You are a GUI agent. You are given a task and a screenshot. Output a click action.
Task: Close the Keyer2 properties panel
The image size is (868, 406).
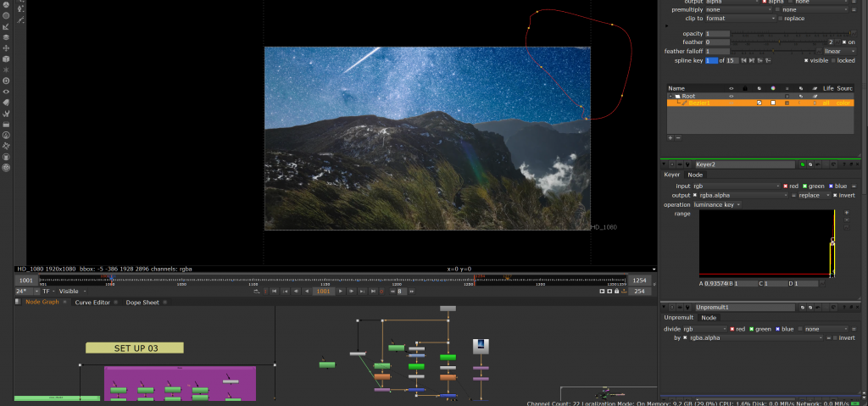(x=858, y=164)
